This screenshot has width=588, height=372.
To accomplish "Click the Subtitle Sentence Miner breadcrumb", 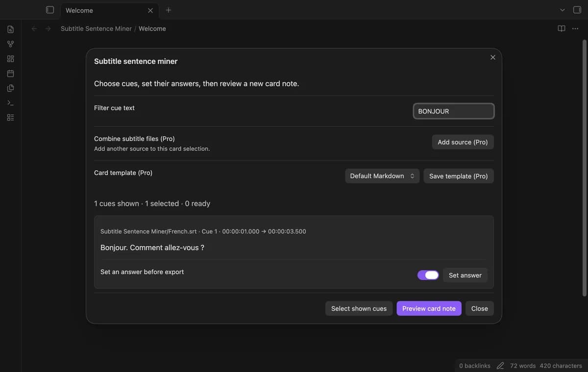I will pos(96,29).
